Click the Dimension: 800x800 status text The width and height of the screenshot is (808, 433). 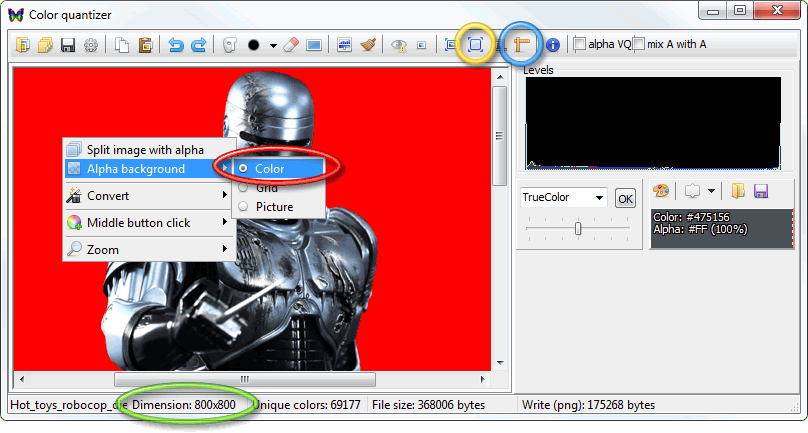coord(184,405)
